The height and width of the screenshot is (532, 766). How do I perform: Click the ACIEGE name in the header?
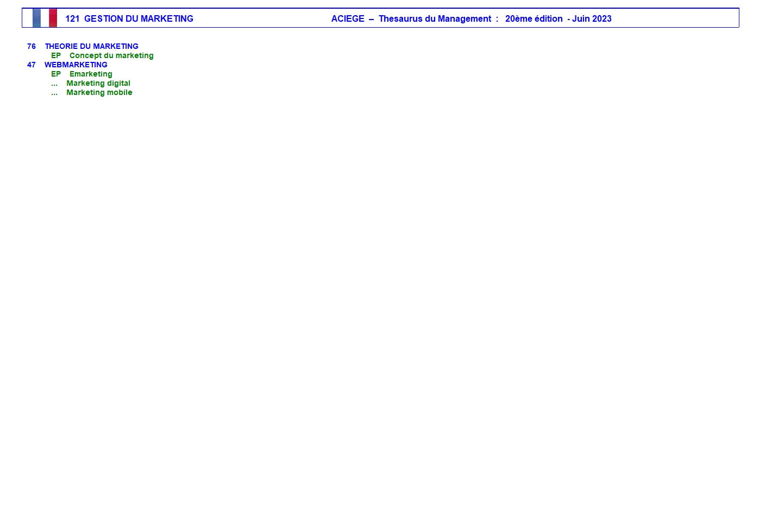tap(348, 18)
